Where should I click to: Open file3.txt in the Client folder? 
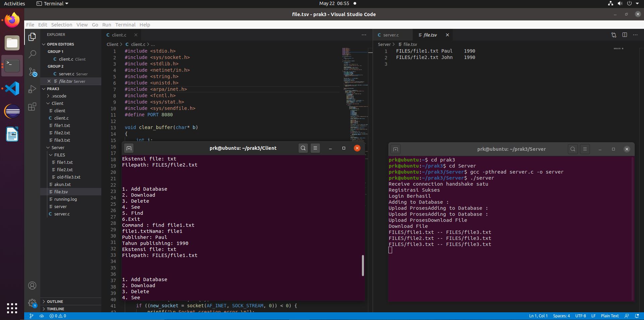point(62,140)
